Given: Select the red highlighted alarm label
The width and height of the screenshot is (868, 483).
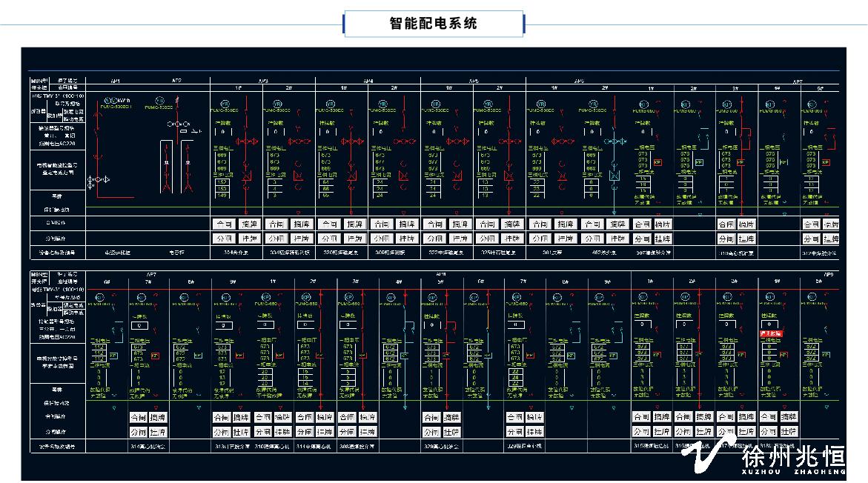Looking at the screenshot, I should [x=771, y=334].
